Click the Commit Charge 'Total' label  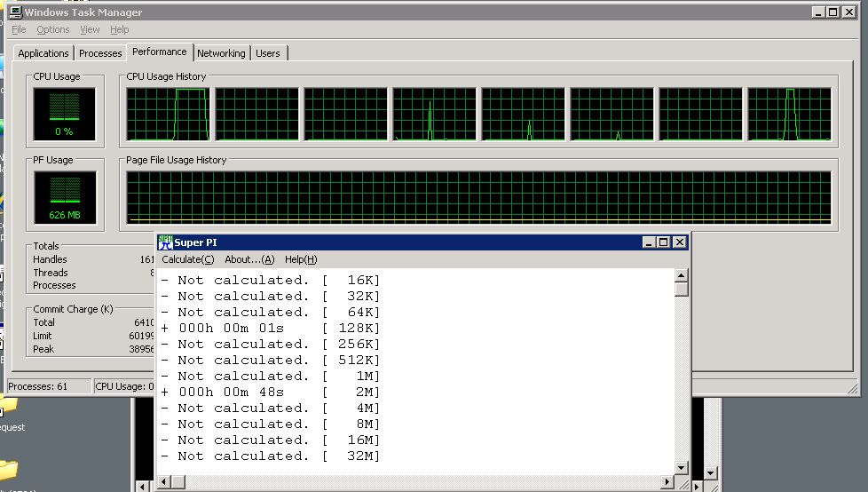[43, 322]
